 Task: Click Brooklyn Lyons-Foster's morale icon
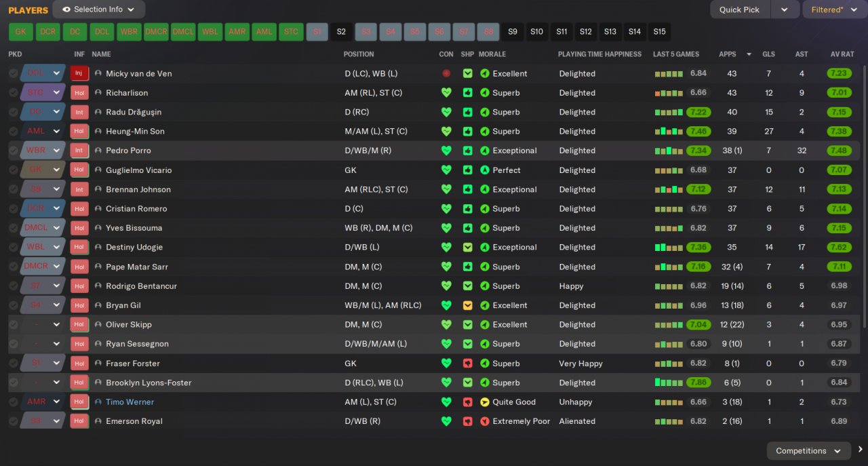click(484, 383)
